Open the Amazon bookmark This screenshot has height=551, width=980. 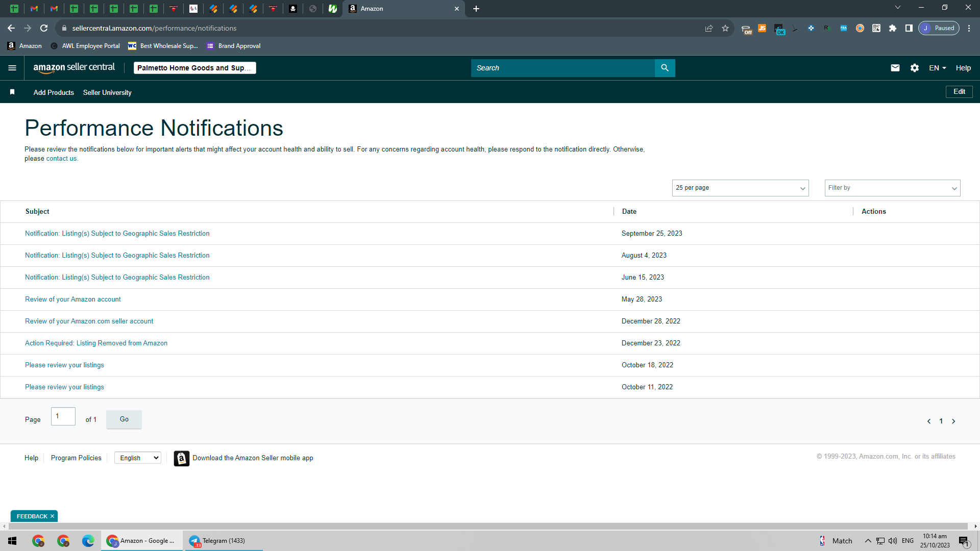coord(24,46)
